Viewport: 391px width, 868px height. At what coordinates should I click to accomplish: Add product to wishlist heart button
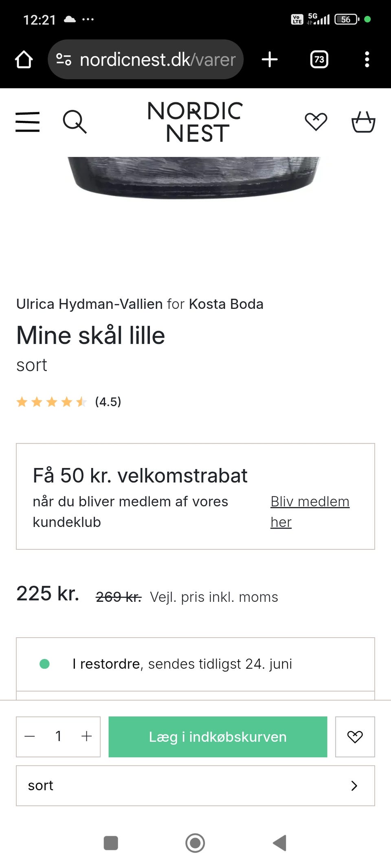pos(355,737)
